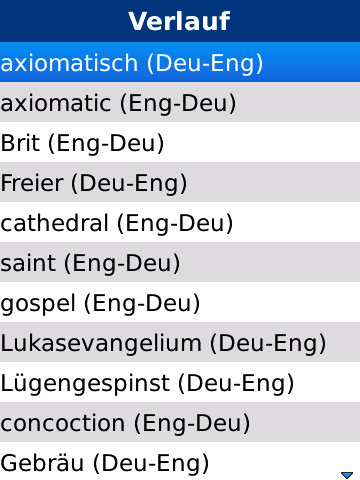Viewport: 360px width, 480px height.
Task: Select the axiomatisch (Deu-Eng) history entry
Action: pos(180,62)
